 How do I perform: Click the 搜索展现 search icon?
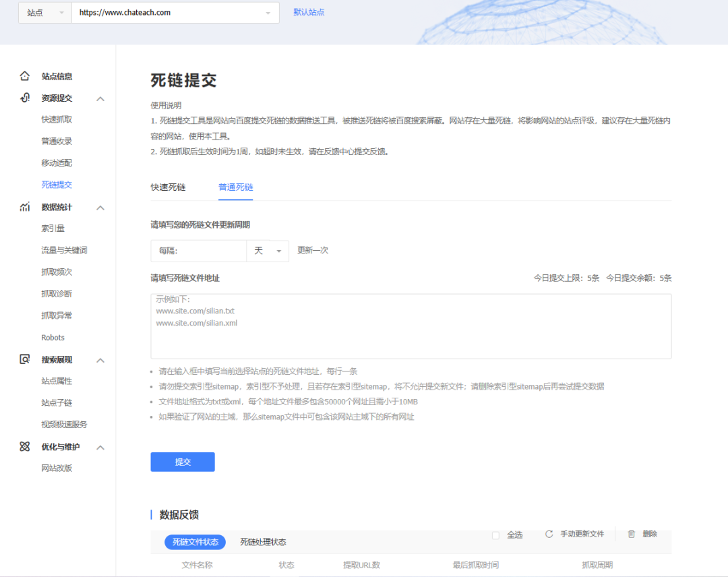coord(25,359)
